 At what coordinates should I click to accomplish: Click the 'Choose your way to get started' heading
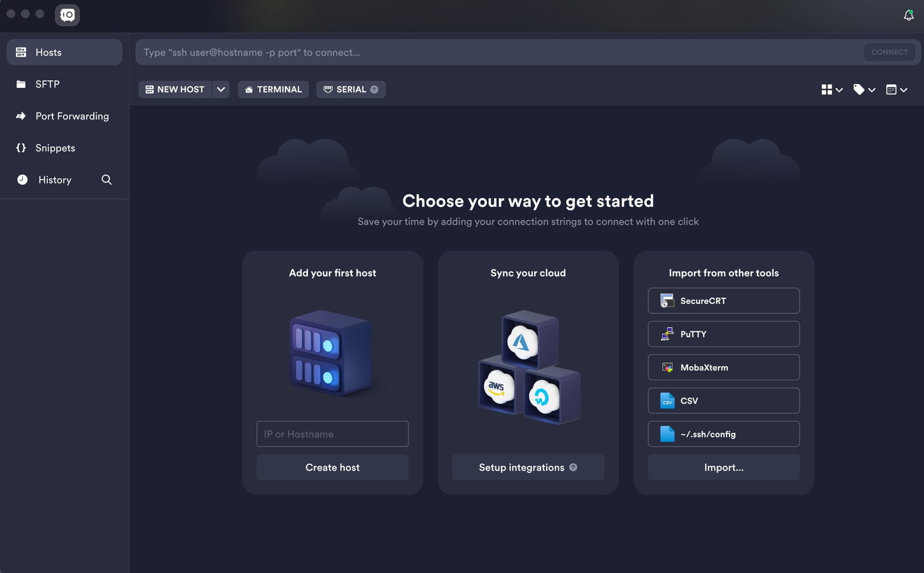pyautogui.click(x=528, y=201)
